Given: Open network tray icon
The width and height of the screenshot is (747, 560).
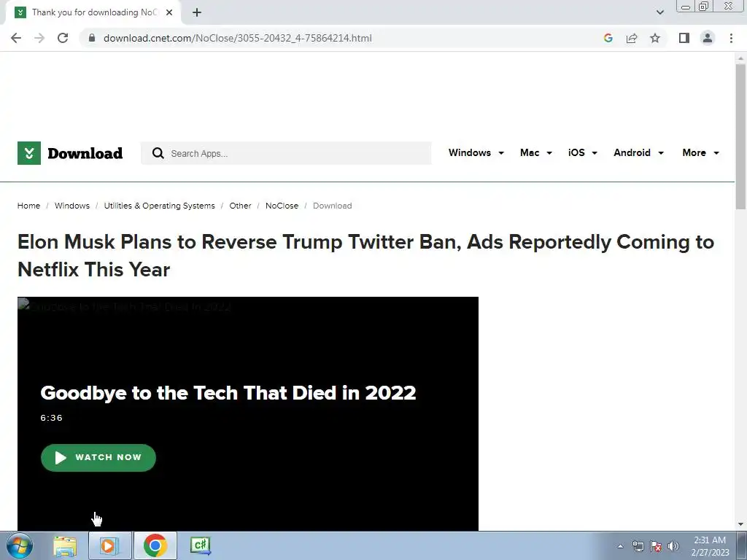Looking at the screenshot, I should click(638, 546).
